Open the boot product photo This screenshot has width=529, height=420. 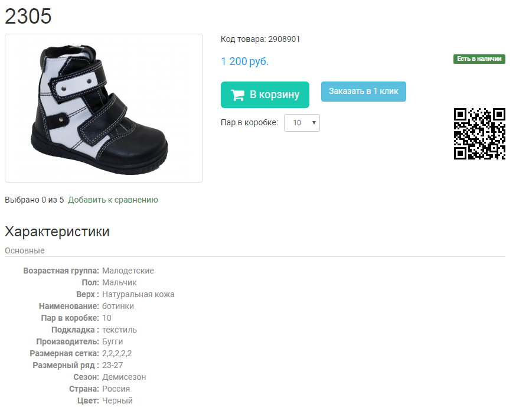pyautogui.click(x=104, y=108)
